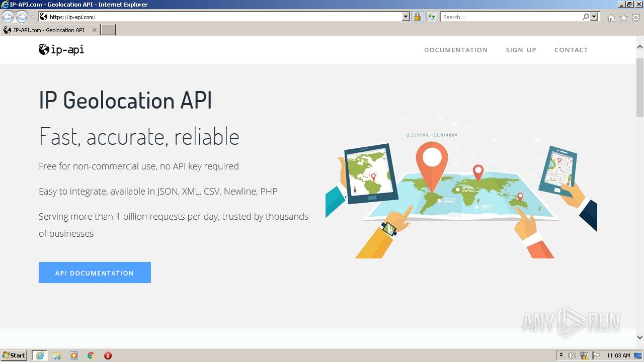Click the magnifier search icon
644x362 pixels.
tap(586, 17)
